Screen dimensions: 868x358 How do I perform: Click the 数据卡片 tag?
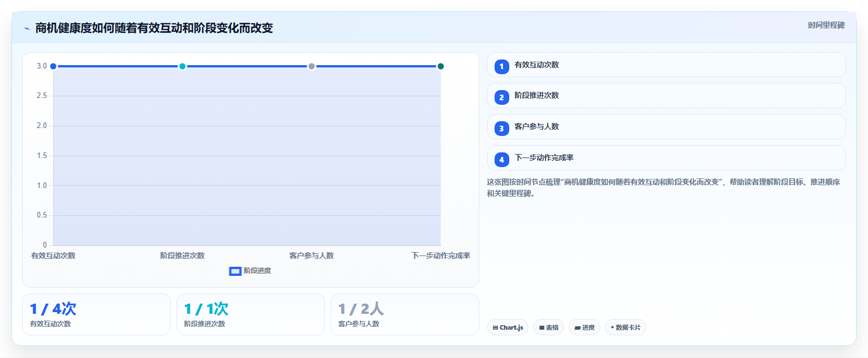coord(625,327)
